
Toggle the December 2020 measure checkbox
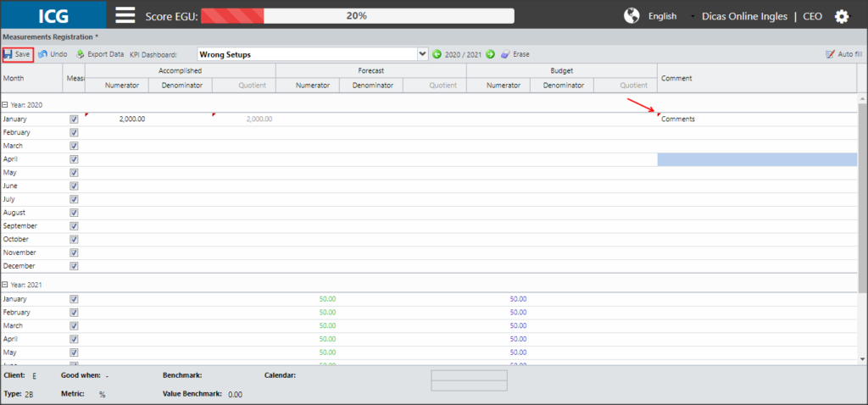[75, 265]
